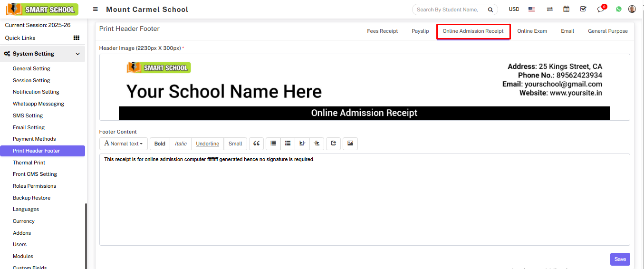Image resolution: width=644 pixels, height=269 pixels.
Task: Click the blockquote icon in editor toolbar
Action: (x=256, y=144)
